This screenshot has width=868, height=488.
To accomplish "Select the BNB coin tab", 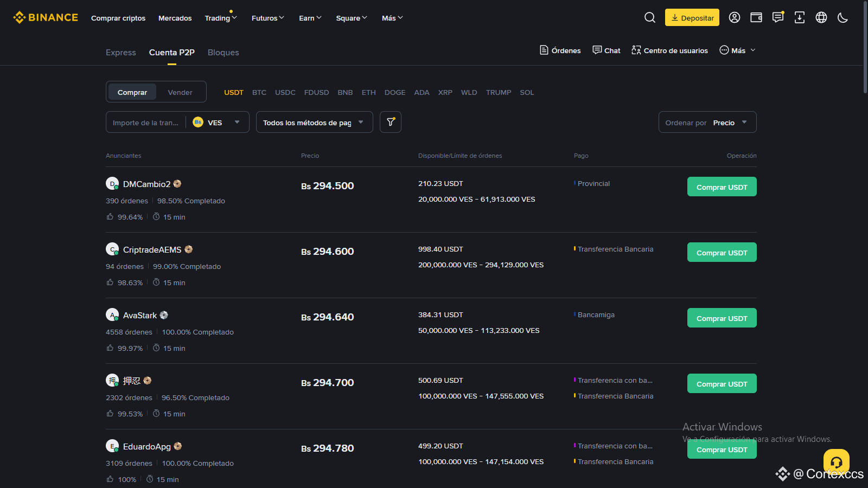I will click(x=346, y=92).
